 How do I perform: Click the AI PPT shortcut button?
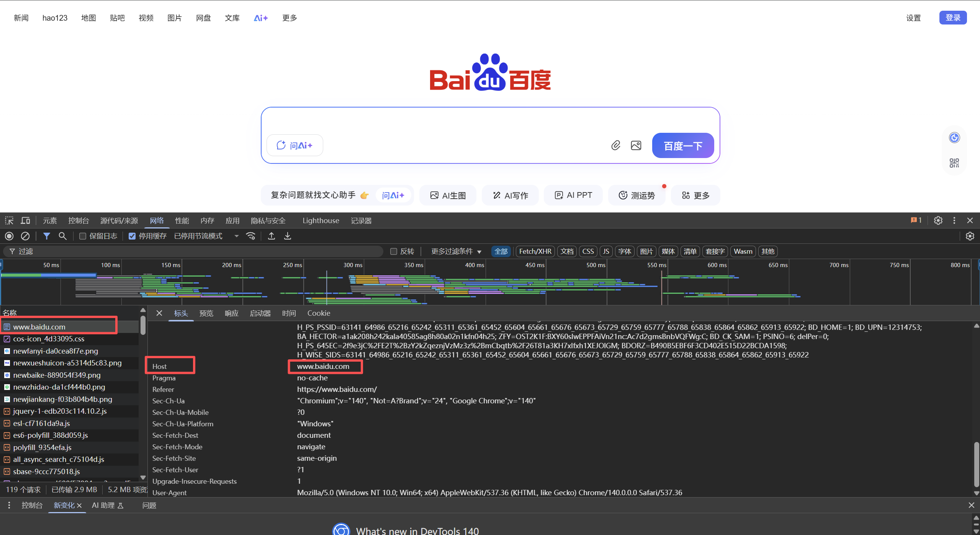[x=573, y=195]
